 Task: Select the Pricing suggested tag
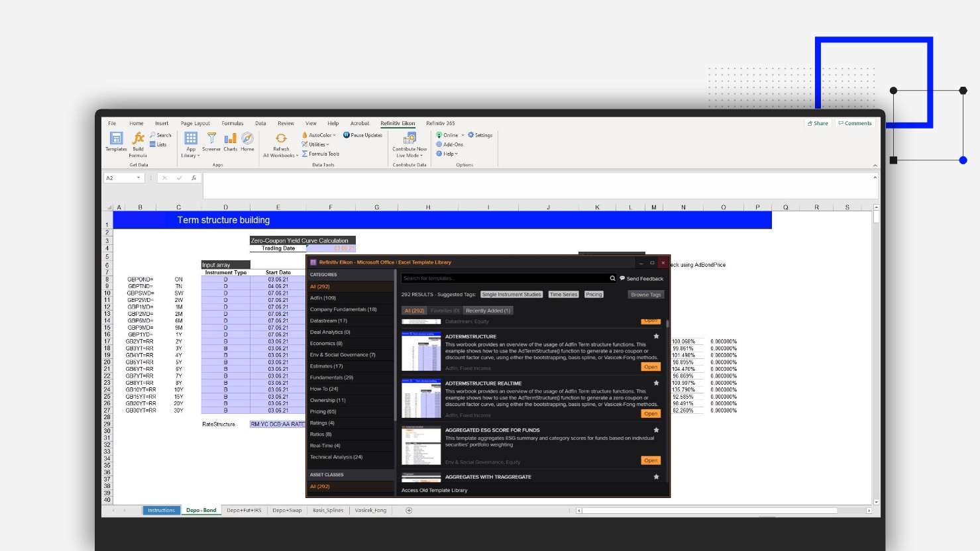point(594,295)
